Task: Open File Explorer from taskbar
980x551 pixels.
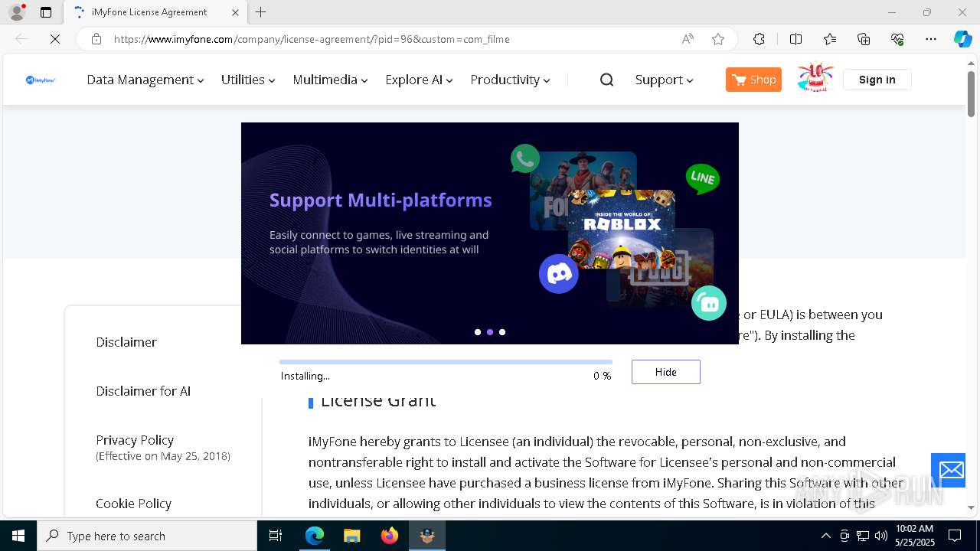Action: (352, 536)
